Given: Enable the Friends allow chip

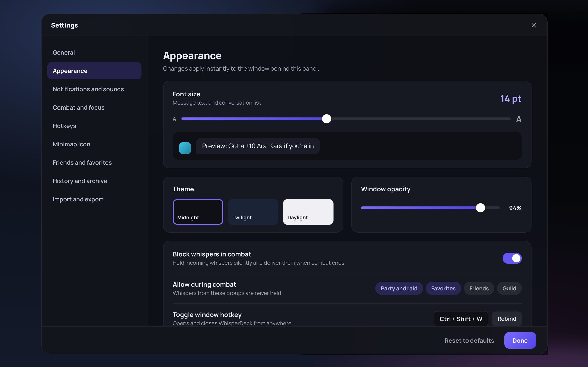Looking at the screenshot, I should (x=479, y=288).
